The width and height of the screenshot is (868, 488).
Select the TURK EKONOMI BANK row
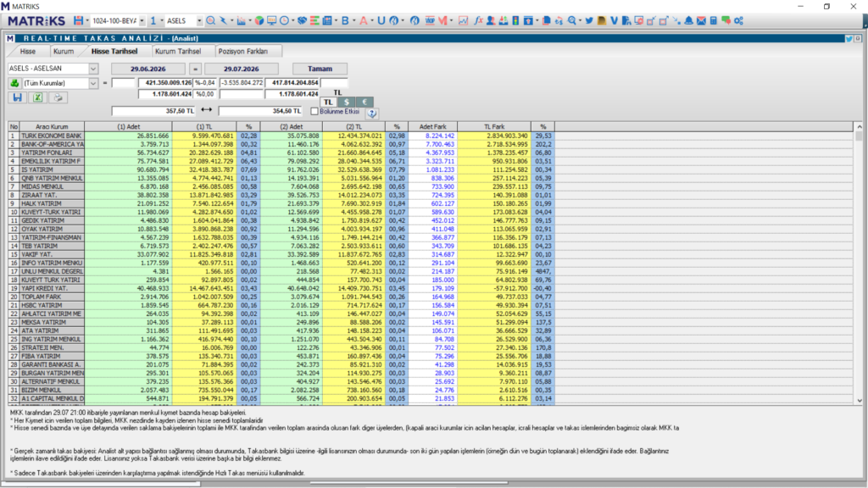281,136
